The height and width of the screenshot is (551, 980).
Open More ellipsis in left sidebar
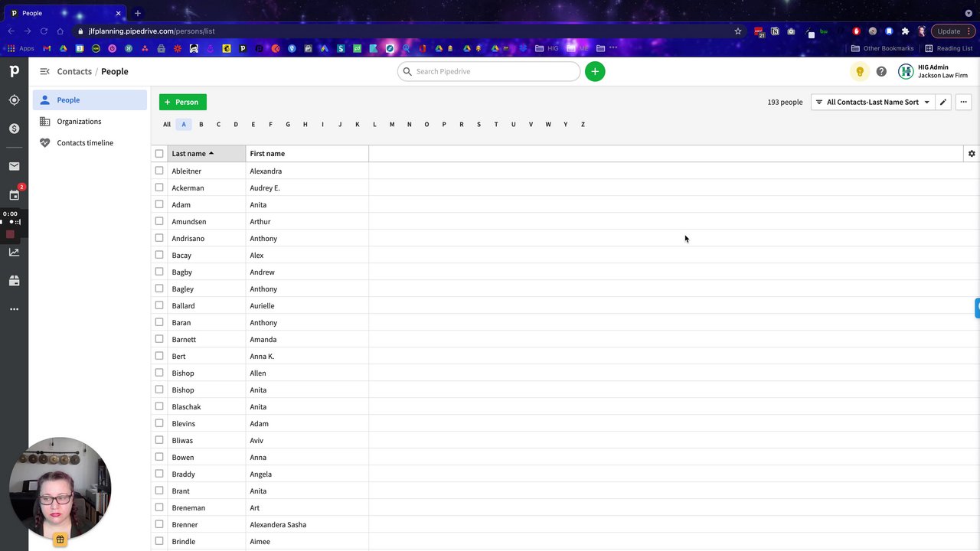point(14,309)
